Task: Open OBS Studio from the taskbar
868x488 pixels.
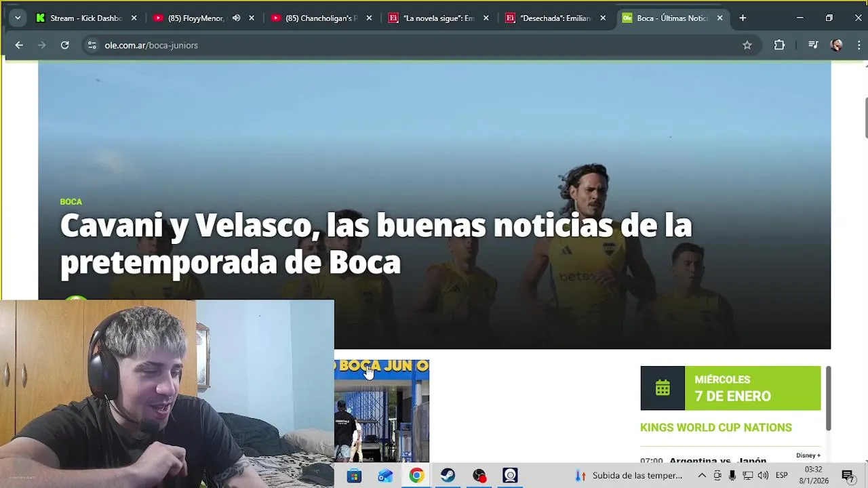Action: (x=479, y=476)
